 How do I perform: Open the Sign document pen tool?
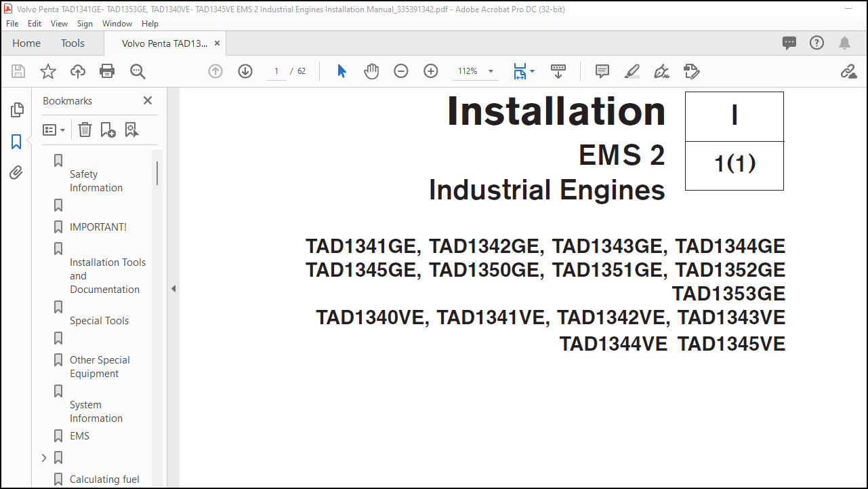point(661,71)
